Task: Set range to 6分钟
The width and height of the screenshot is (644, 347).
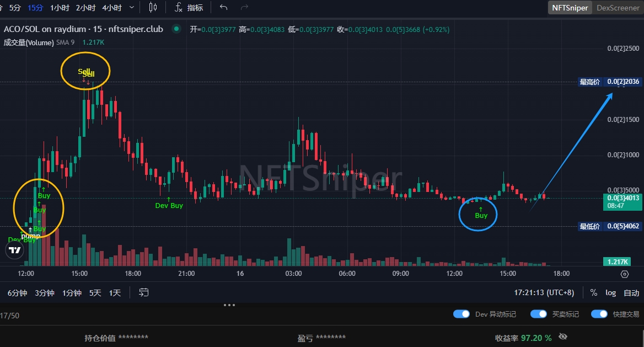Action: [x=17, y=293]
